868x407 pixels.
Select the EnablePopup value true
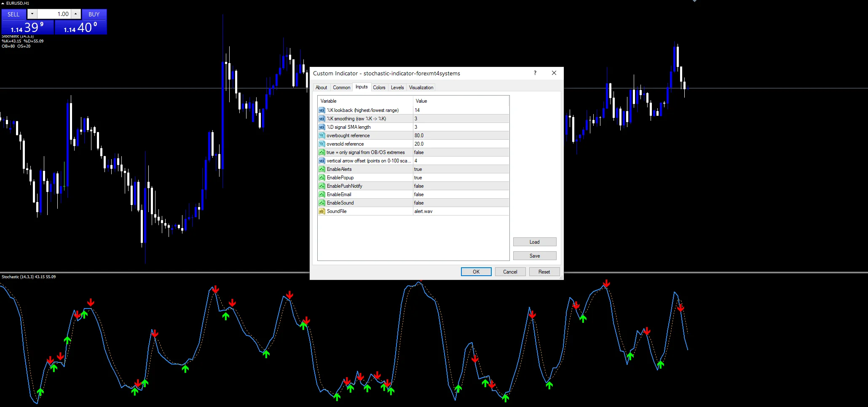tap(461, 178)
